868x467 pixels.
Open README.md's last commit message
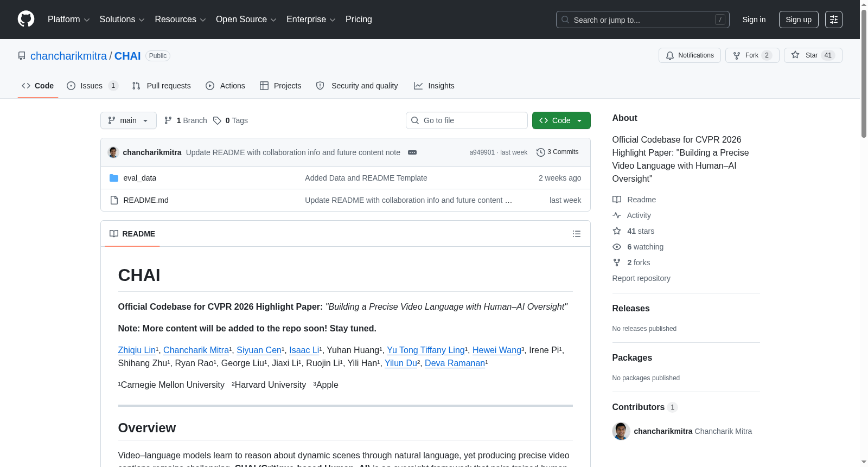pyautogui.click(x=409, y=200)
